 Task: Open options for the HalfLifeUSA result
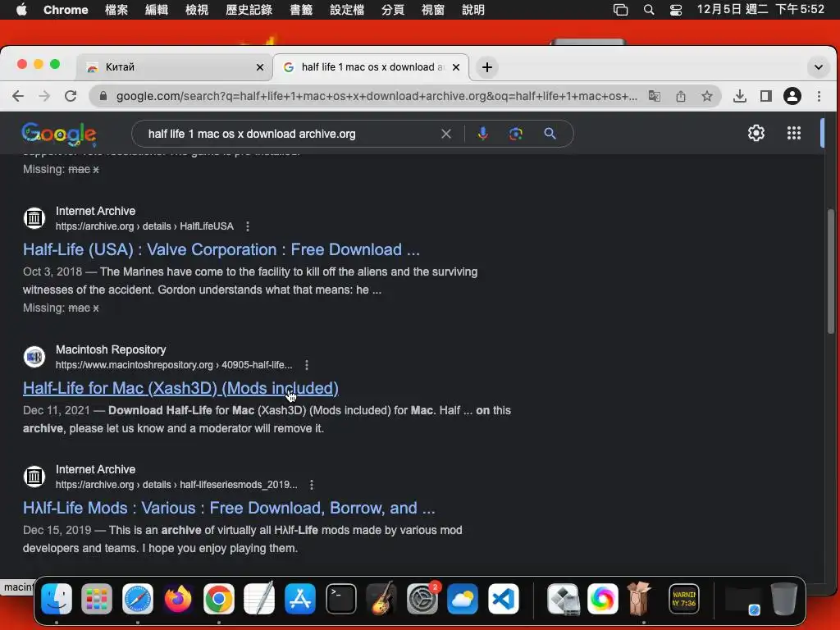pyautogui.click(x=248, y=226)
